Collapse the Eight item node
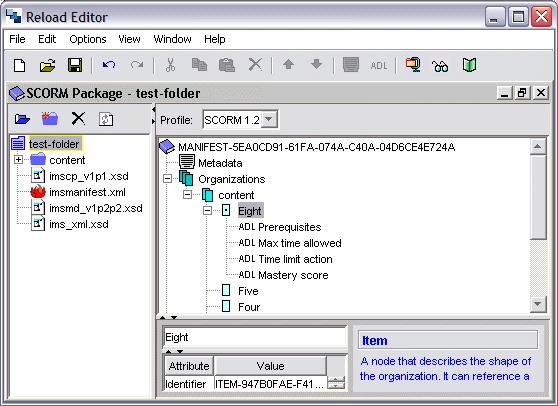The height and width of the screenshot is (406, 558). pyautogui.click(x=207, y=211)
